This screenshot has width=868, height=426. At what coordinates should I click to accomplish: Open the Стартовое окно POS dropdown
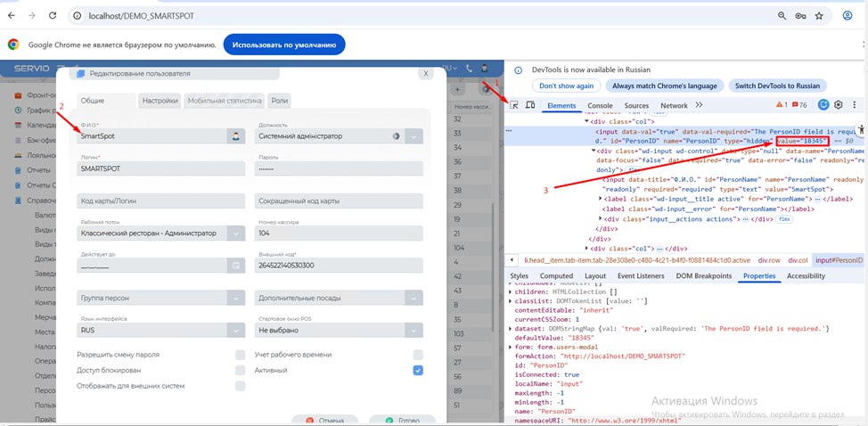pyautogui.click(x=414, y=329)
